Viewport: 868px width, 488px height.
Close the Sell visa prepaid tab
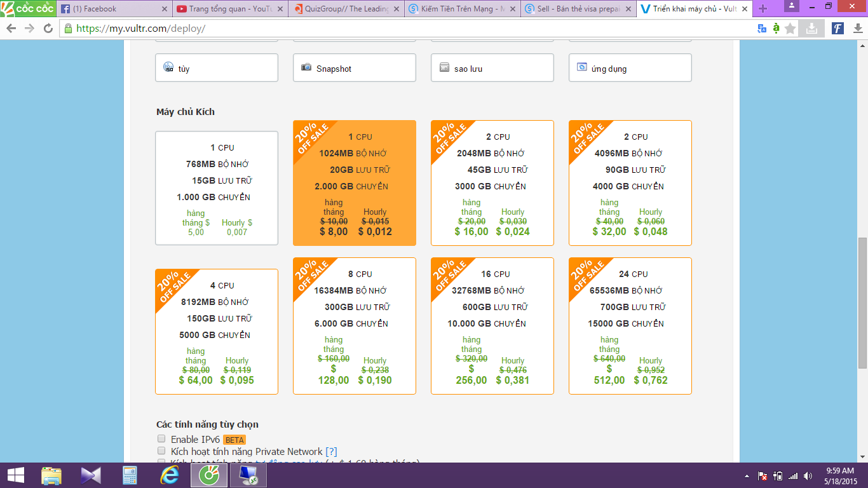(628, 9)
